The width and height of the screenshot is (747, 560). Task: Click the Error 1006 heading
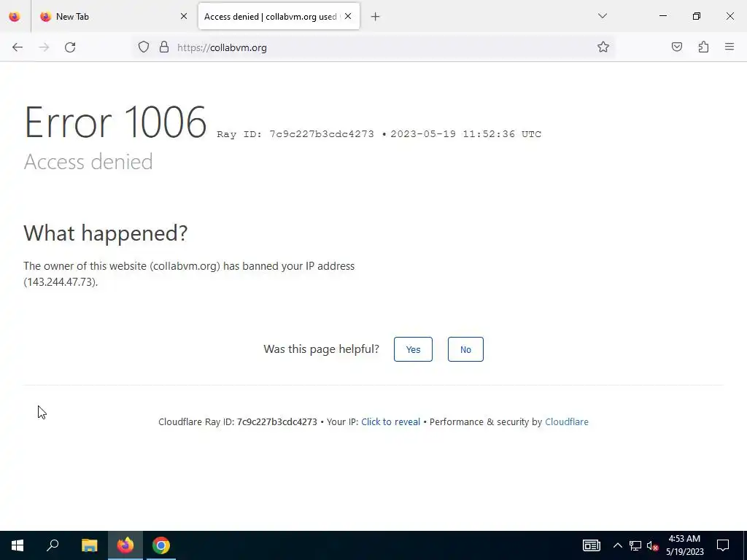(116, 122)
